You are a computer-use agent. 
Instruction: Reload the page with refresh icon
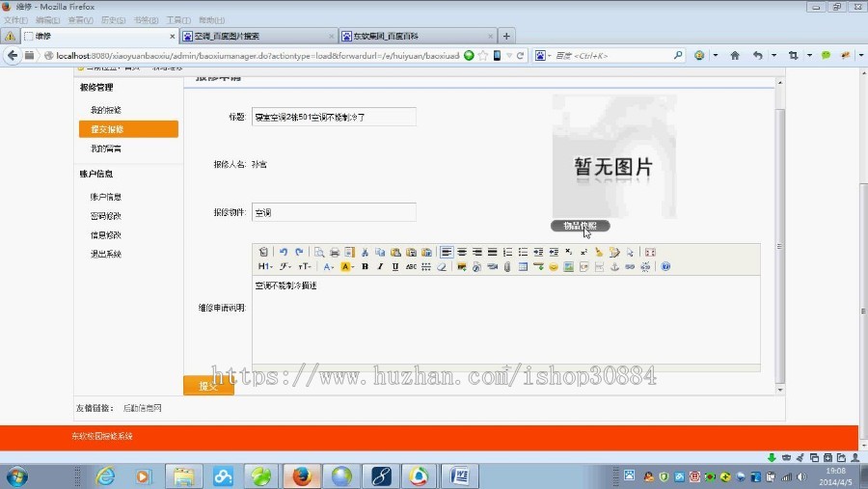[x=520, y=55]
